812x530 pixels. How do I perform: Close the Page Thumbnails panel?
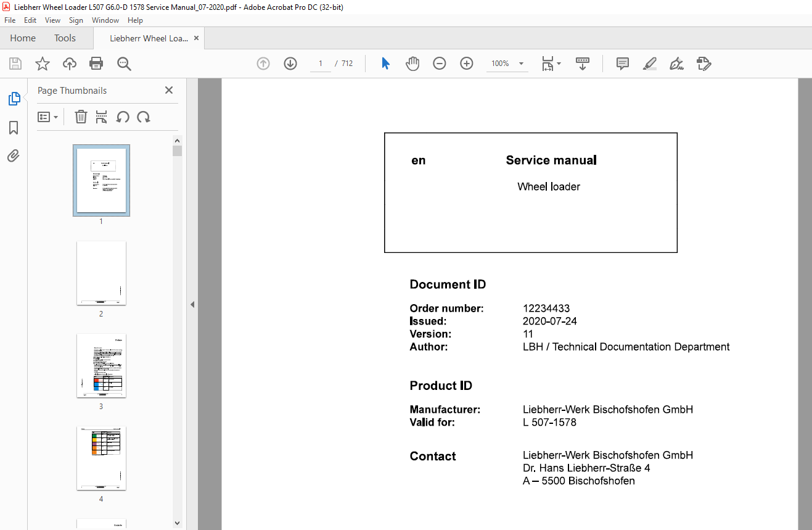(169, 90)
